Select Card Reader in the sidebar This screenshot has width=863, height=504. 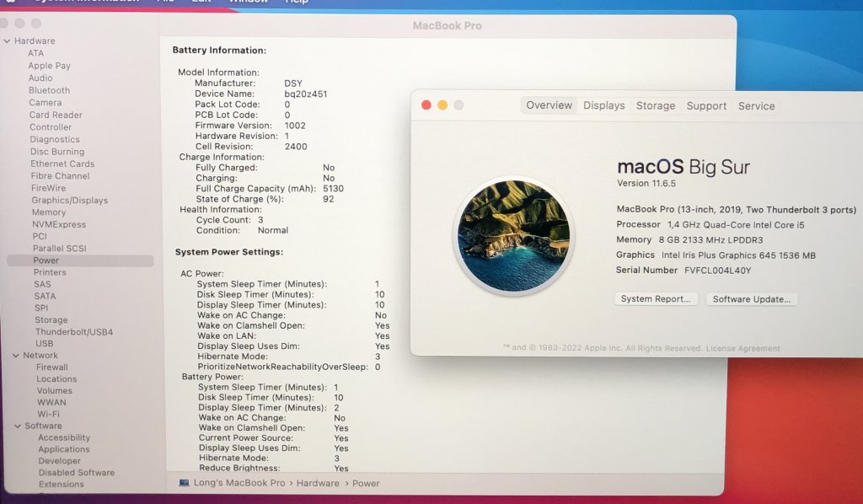click(56, 115)
